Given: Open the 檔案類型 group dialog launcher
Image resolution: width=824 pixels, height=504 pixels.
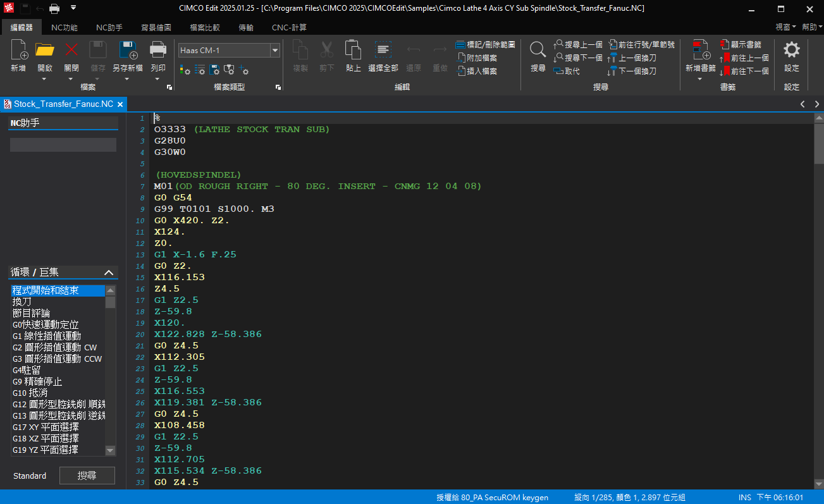Looking at the screenshot, I should click(278, 87).
